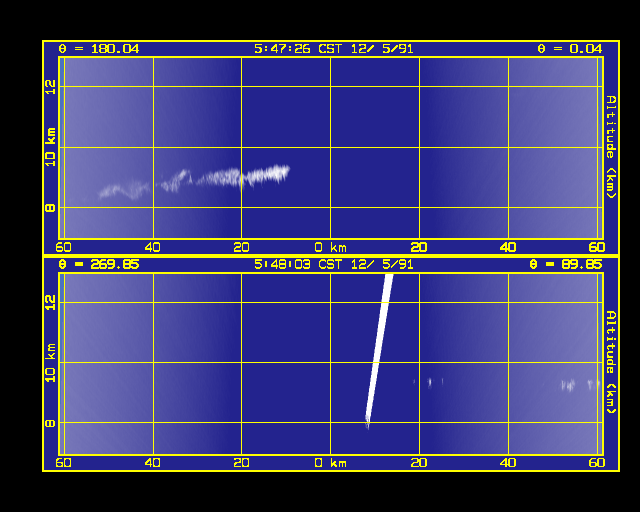Click '40' range label on the θ = 180.04 side

[153, 247]
